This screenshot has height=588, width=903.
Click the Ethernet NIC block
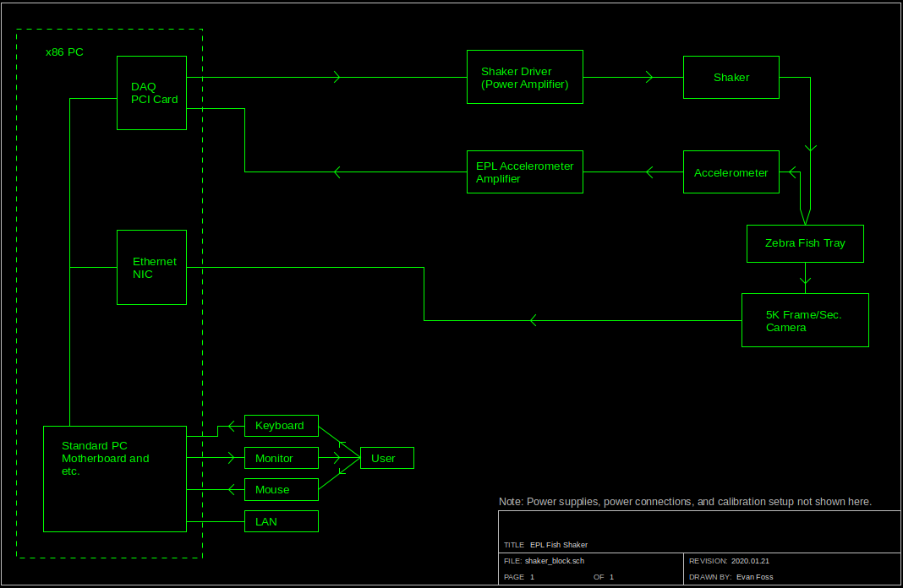tap(151, 268)
